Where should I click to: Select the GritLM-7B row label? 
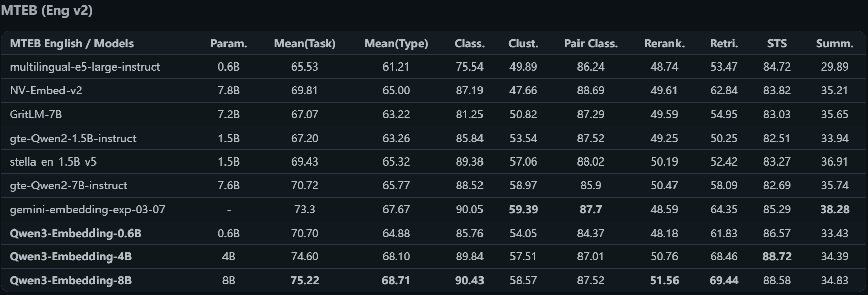(36, 115)
